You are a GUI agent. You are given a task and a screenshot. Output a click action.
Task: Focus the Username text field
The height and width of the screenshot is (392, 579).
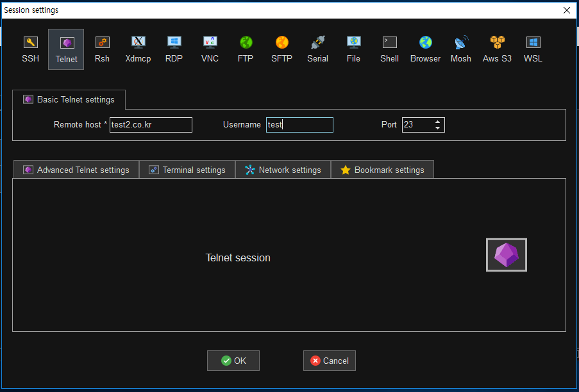pyautogui.click(x=299, y=125)
